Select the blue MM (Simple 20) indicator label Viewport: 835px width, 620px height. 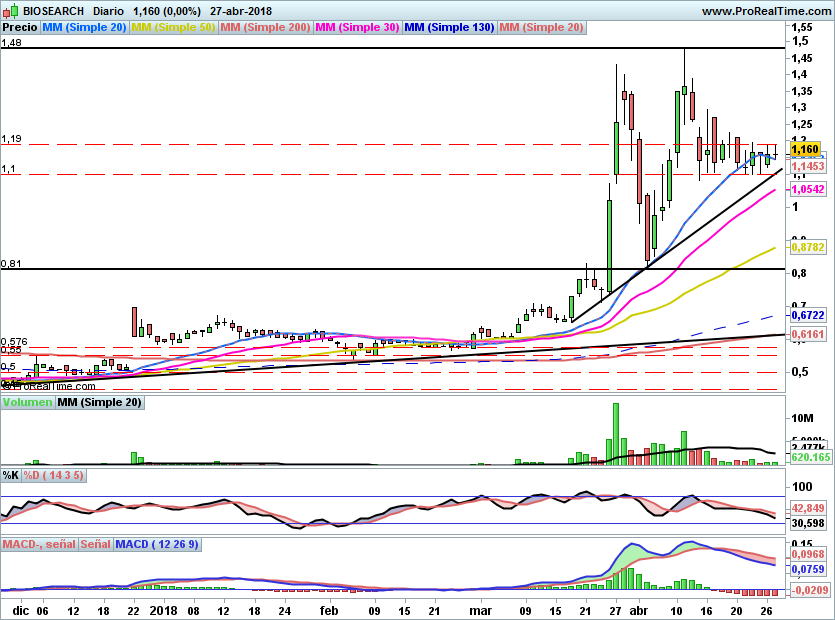[84, 28]
